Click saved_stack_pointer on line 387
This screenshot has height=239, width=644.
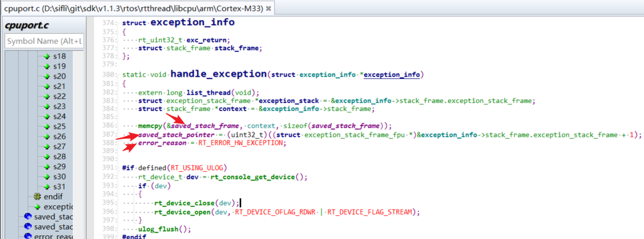(176, 135)
